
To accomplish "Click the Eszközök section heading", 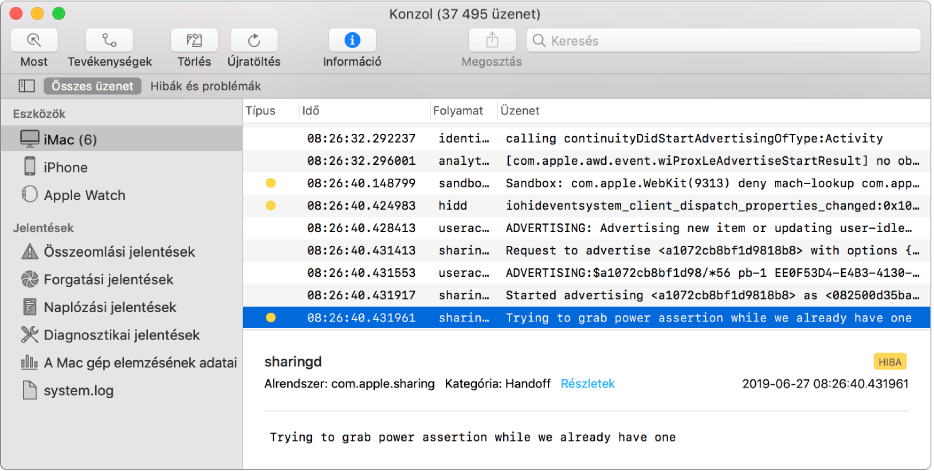I will 39,114.
